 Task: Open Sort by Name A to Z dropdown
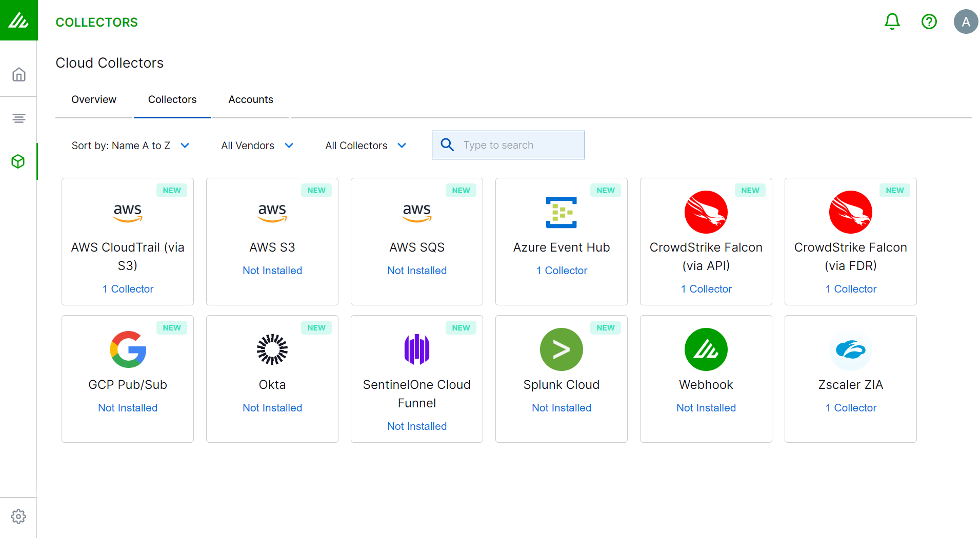click(131, 146)
